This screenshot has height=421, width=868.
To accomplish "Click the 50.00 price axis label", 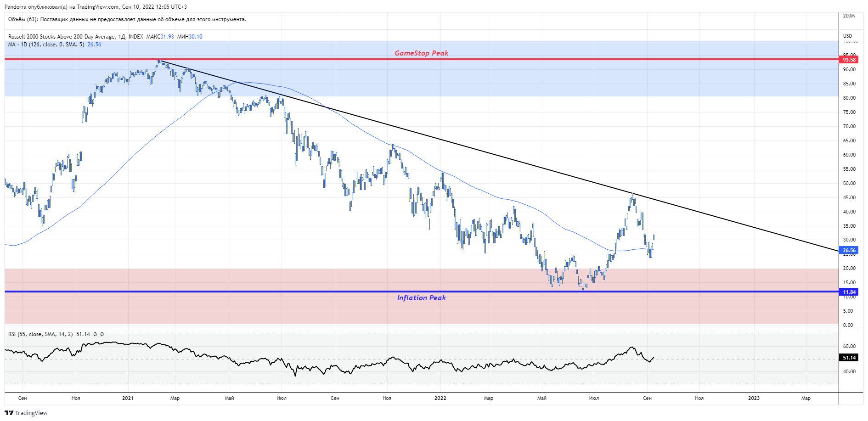I will pos(849,183).
